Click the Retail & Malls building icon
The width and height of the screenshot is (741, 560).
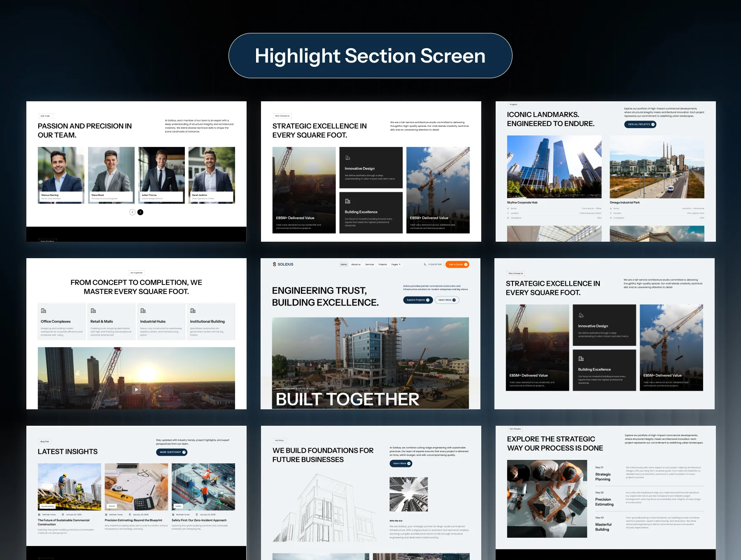pos(93,310)
